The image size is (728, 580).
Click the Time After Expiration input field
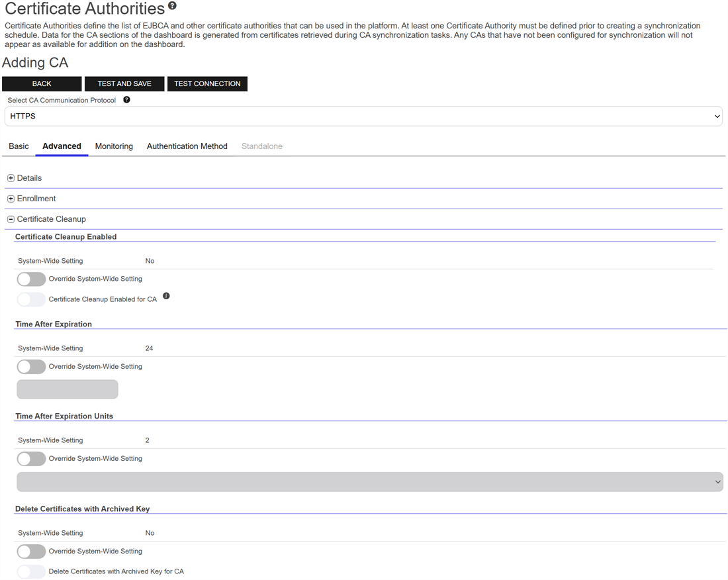click(68, 389)
